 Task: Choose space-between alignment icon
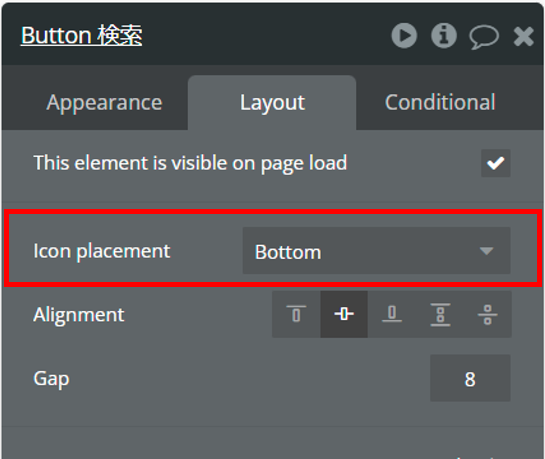click(x=440, y=314)
